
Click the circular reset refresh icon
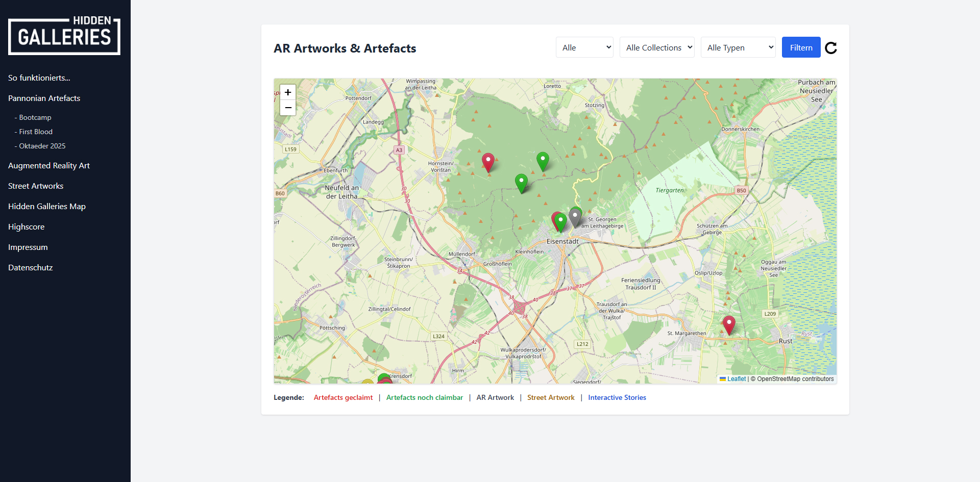click(831, 48)
